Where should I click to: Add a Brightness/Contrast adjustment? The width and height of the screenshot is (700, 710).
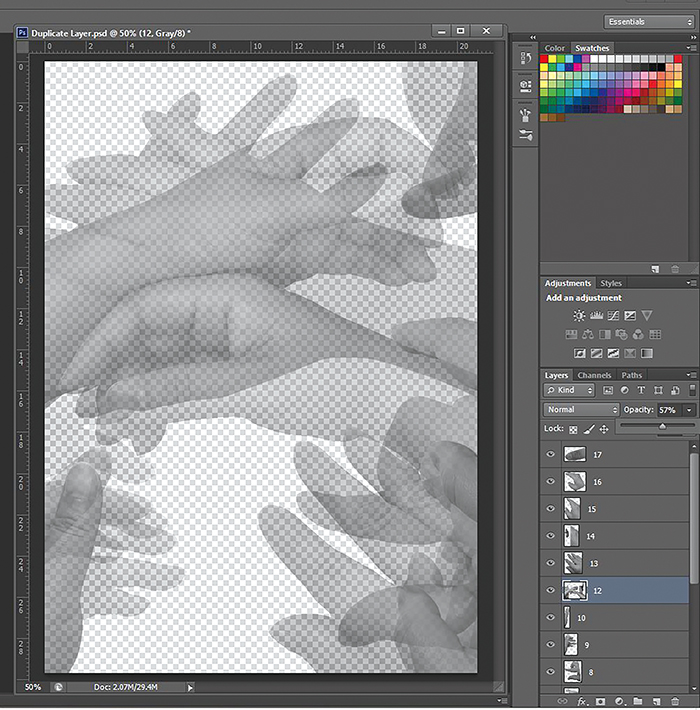pos(579,316)
